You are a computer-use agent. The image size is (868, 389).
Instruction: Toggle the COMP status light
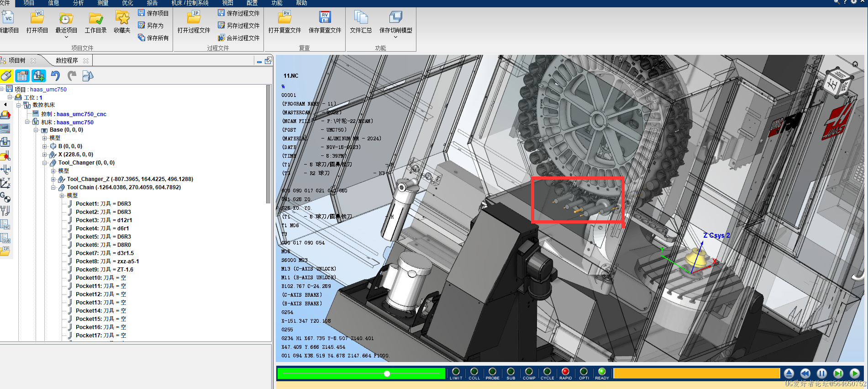[529, 372]
